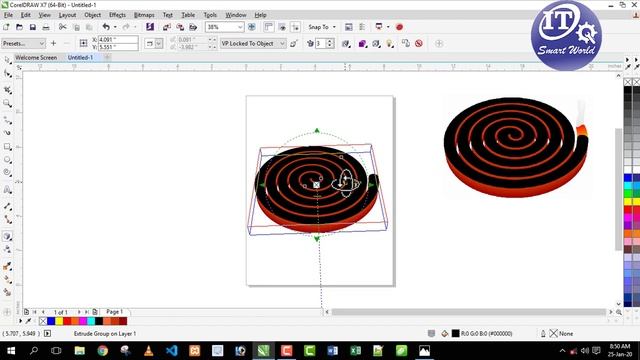Open Chrome from the taskbar
This screenshot has height=360, width=640.
[x=102, y=351]
